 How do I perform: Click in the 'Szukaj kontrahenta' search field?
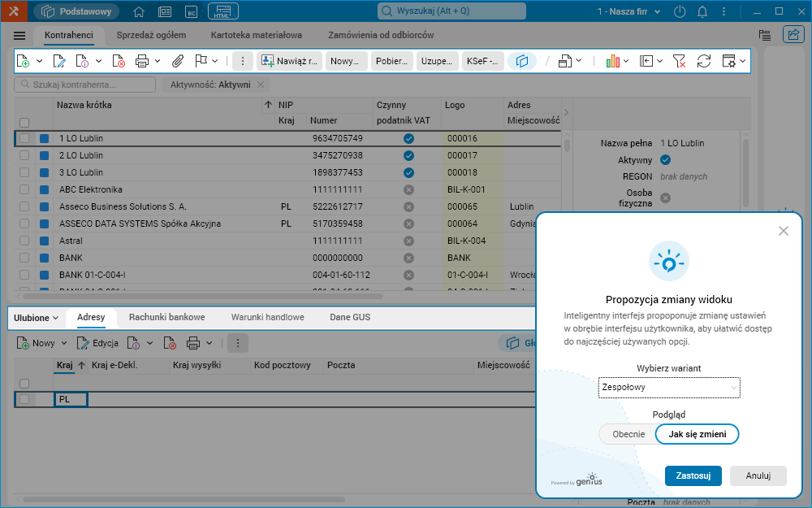85,85
